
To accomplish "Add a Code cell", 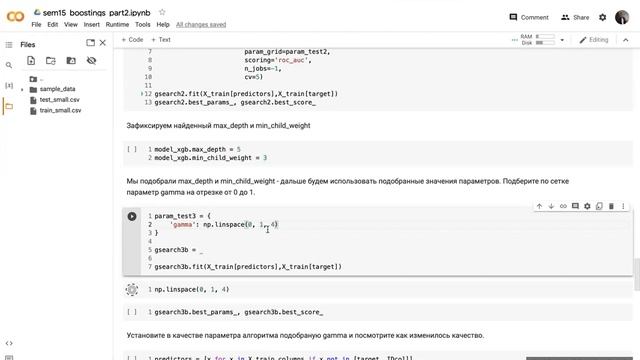I will (x=132, y=40).
